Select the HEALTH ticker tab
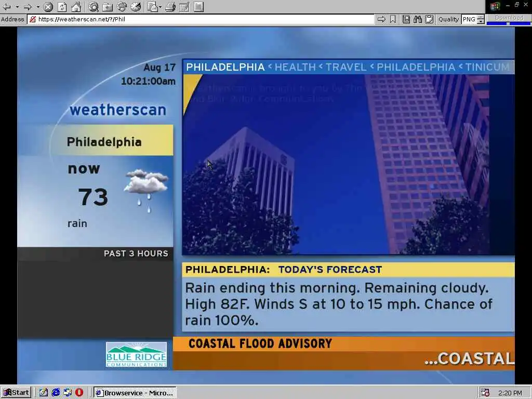Screen dimensions: 532x399 pyautogui.click(x=295, y=67)
